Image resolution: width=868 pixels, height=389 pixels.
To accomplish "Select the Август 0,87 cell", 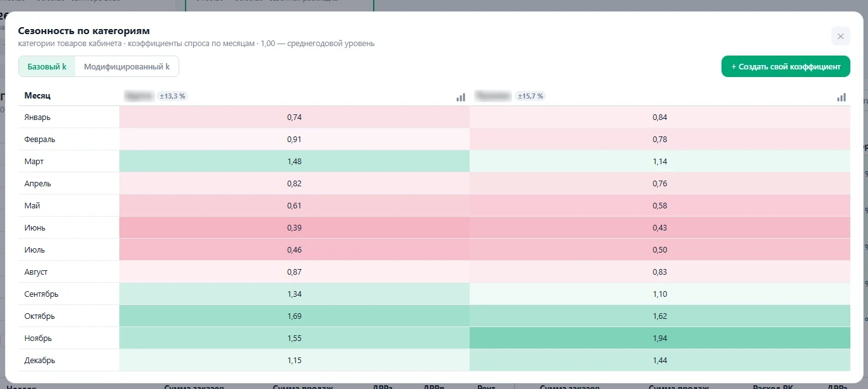I will coord(294,272).
